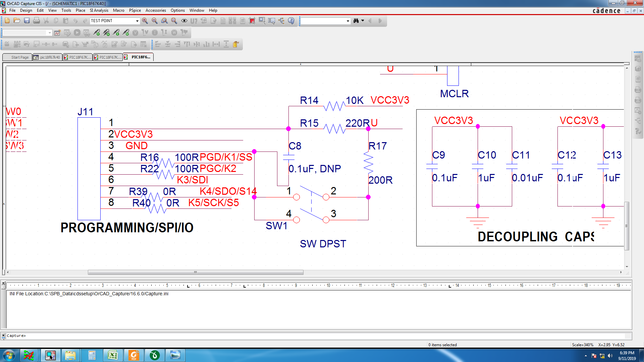Switch to the pic18f67k40 project tab

pos(47,57)
